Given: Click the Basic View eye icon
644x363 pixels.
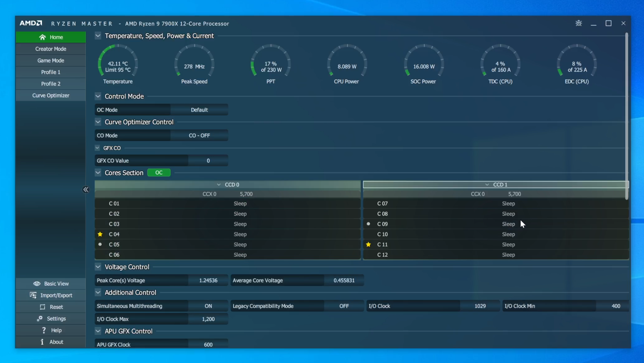Looking at the screenshot, I should pyautogui.click(x=37, y=284).
